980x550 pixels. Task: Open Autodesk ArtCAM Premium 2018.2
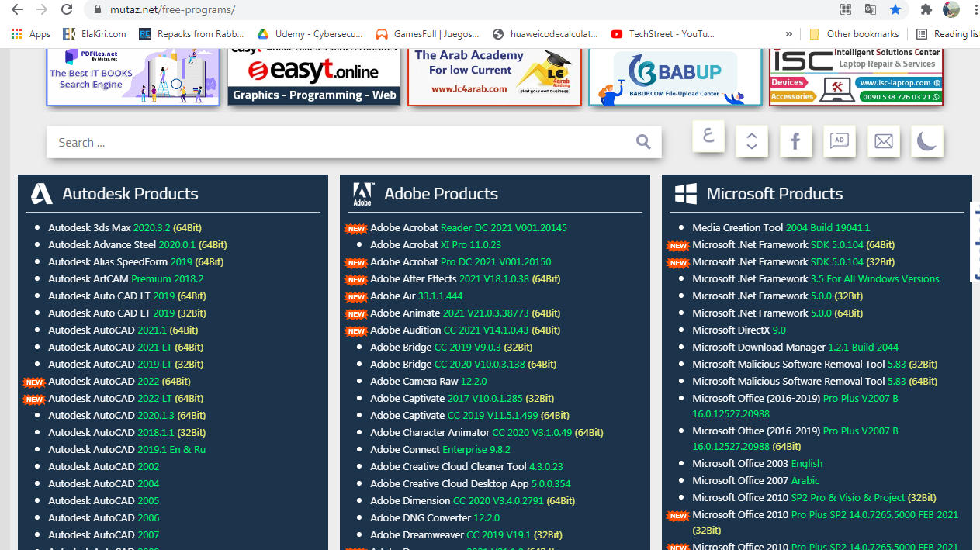click(x=126, y=278)
